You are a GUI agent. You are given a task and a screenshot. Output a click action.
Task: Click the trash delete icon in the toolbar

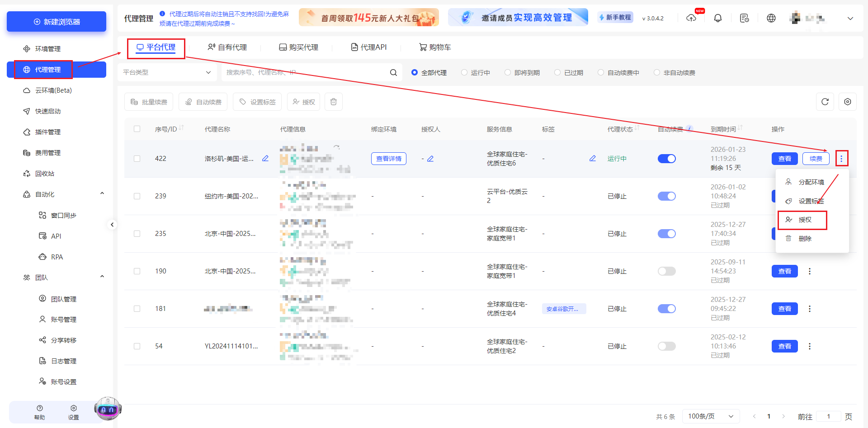tap(333, 102)
